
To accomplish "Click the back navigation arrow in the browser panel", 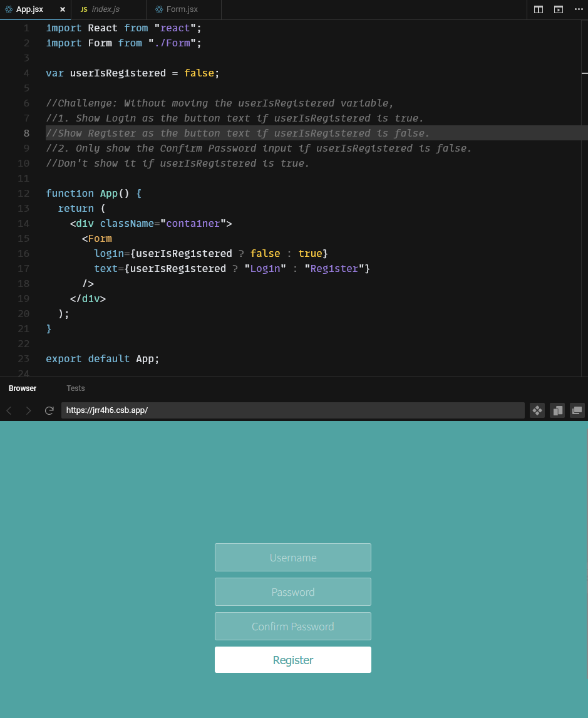I will [x=9, y=410].
